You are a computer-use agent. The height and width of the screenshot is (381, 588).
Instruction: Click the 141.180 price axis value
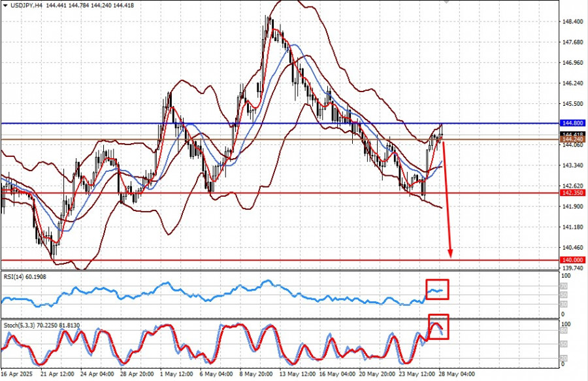[572, 227]
